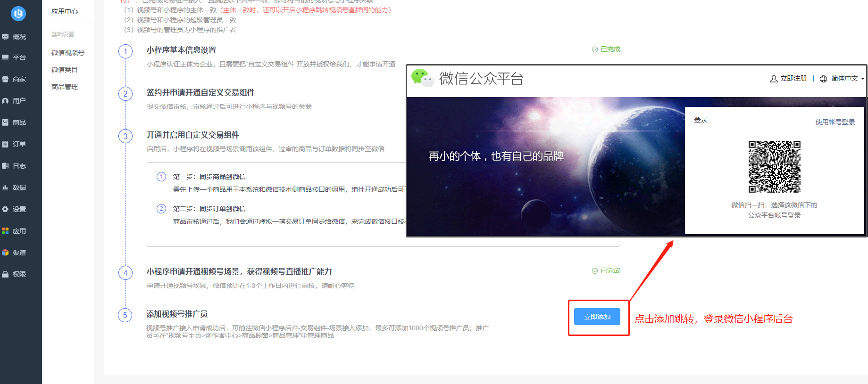Go to the 平台 menu label
This screenshot has width=868, height=384.
coord(19,57)
